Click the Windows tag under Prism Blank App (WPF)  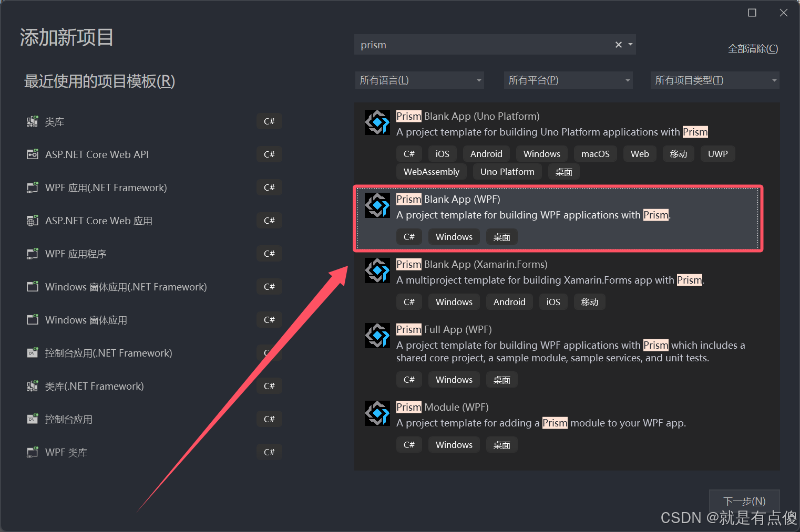tap(454, 237)
